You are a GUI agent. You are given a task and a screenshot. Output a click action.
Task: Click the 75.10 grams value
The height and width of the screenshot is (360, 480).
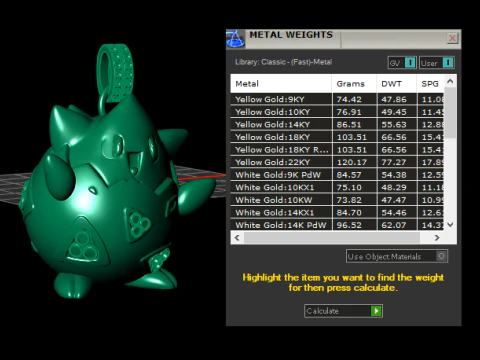tap(349, 187)
